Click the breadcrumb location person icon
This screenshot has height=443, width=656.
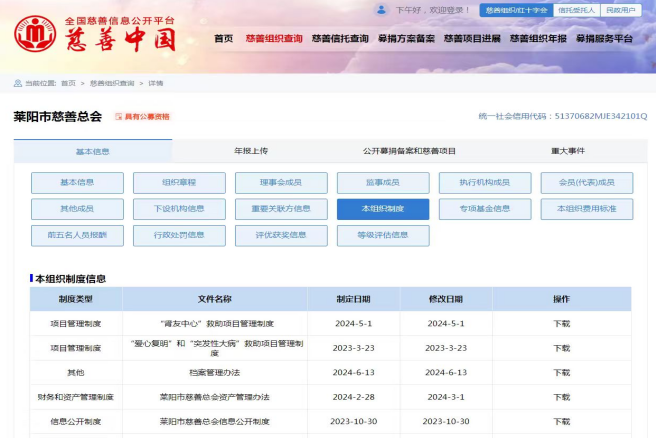tap(18, 83)
